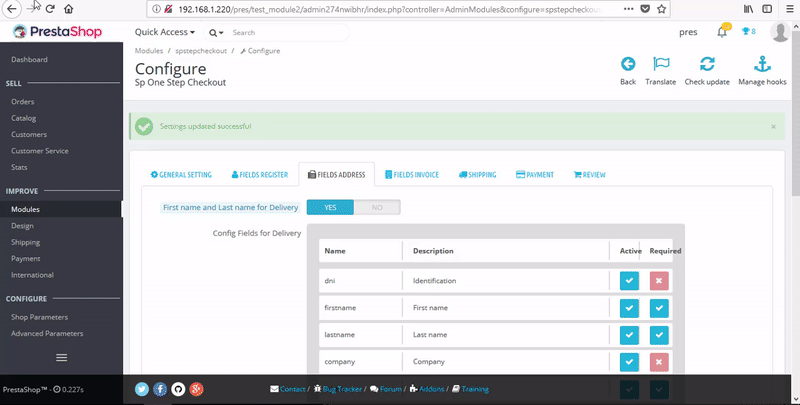Image resolution: width=800 pixels, height=405 pixels.
Task: Toggle Required checkbox for lastname field
Action: pos(659,335)
